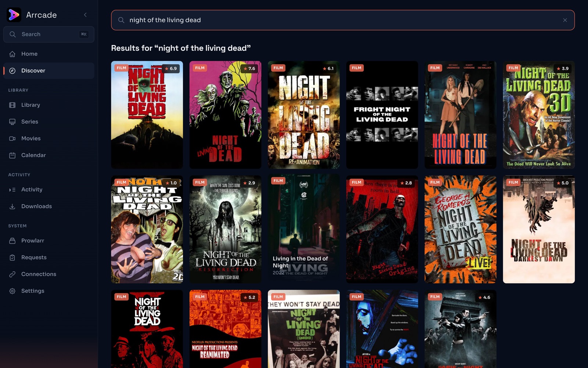588x368 pixels.
Task: Navigate to Series
Action: click(x=49, y=121)
